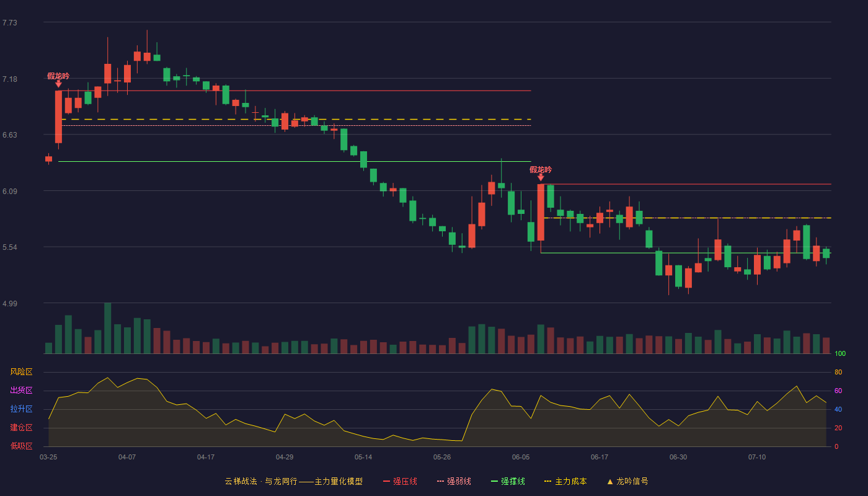Click the 低吸区 zone label
This screenshot has width=868, height=496.
[21, 446]
